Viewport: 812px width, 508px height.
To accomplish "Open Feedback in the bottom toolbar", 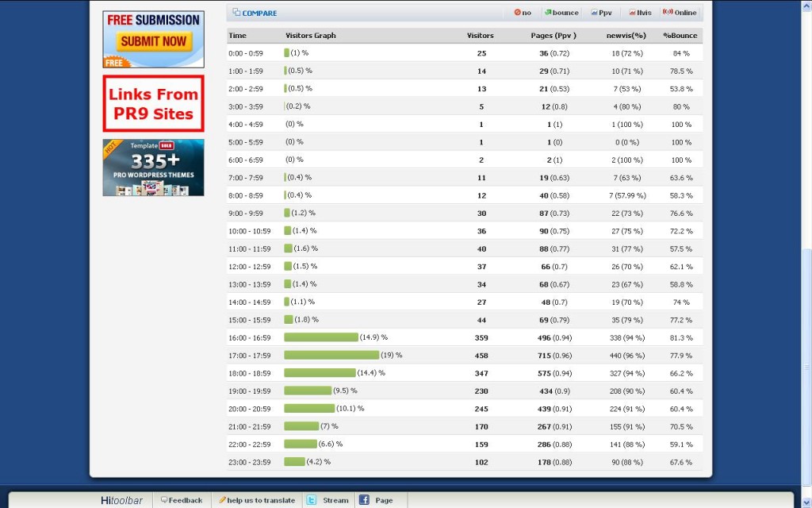I will point(182,500).
